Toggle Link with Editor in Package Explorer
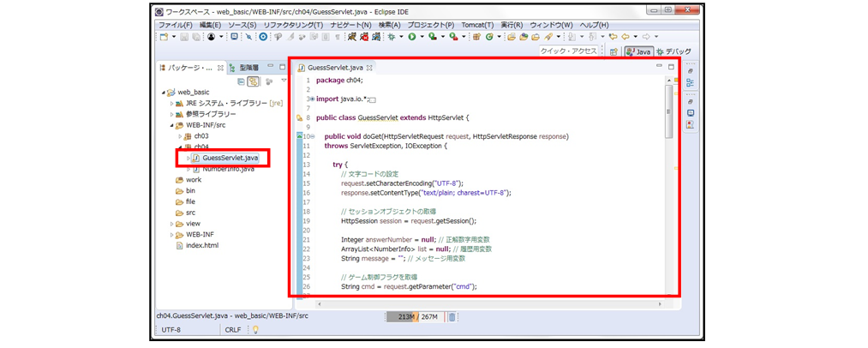This screenshot has width=868, height=348. [x=254, y=81]
